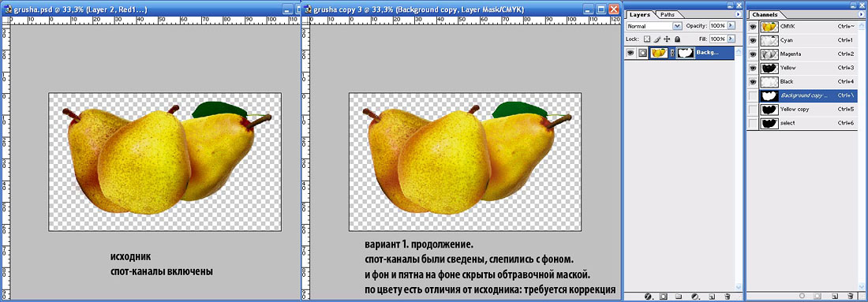Switch to the Layers tab
Viewport: 868px width, 302px height.
(641, 15)
